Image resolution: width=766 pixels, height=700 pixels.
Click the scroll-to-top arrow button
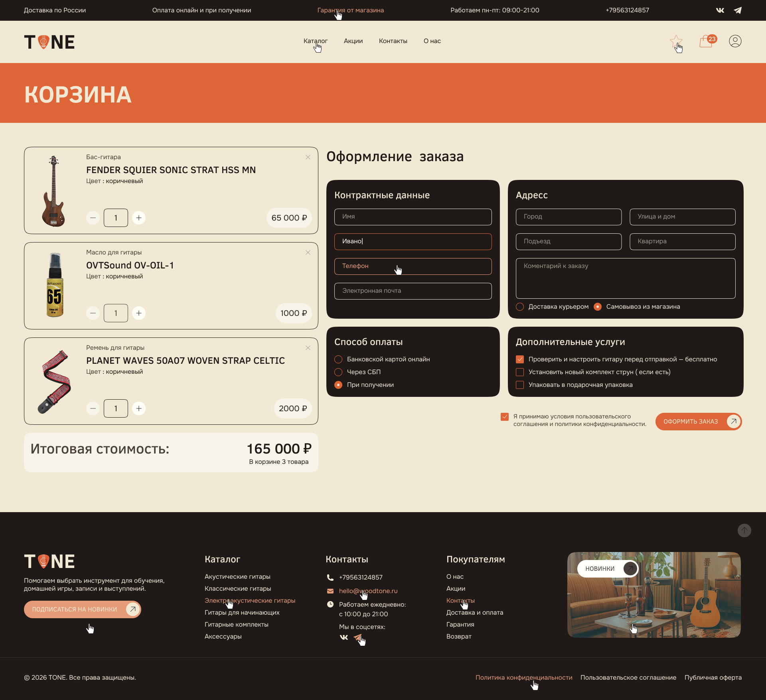click(744, 530)
